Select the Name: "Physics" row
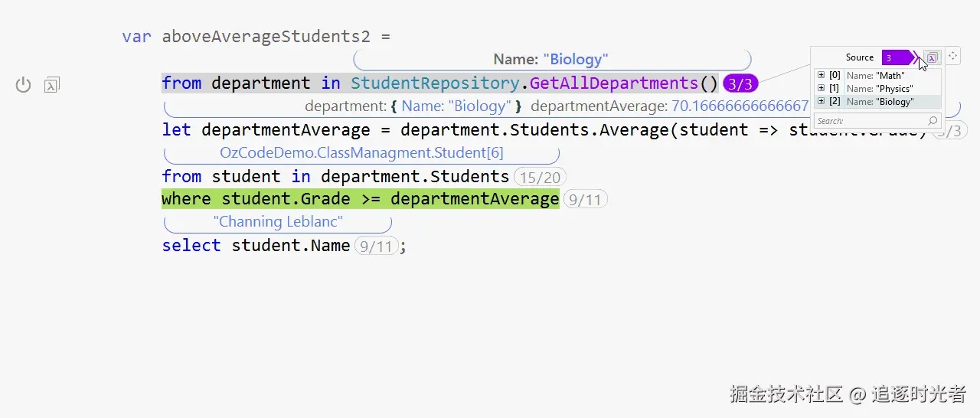Screen dimensions: 980x418 (879, 89)
